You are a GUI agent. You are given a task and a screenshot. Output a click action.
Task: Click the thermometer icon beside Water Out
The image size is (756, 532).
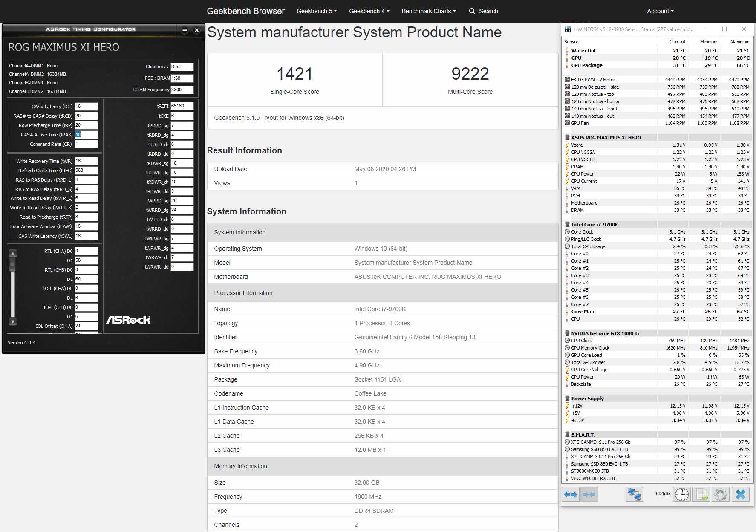pos(567,51)
